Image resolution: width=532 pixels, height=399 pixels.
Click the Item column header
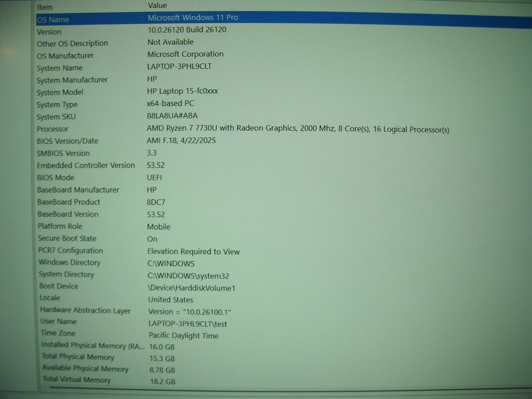pyautogui.click(x=45, y=7)
